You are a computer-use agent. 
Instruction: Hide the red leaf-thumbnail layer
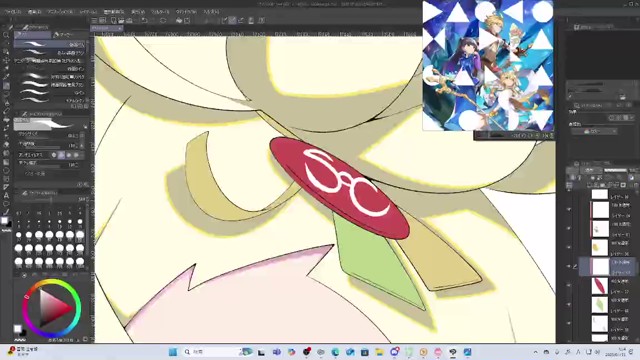569,286
